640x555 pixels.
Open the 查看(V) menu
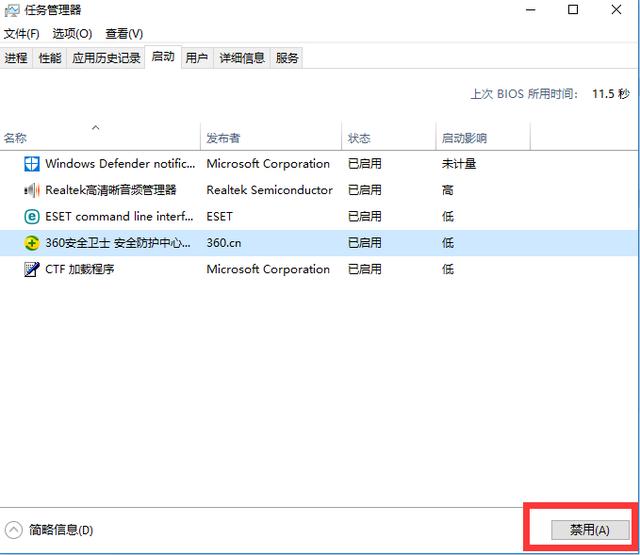[124, 33]
